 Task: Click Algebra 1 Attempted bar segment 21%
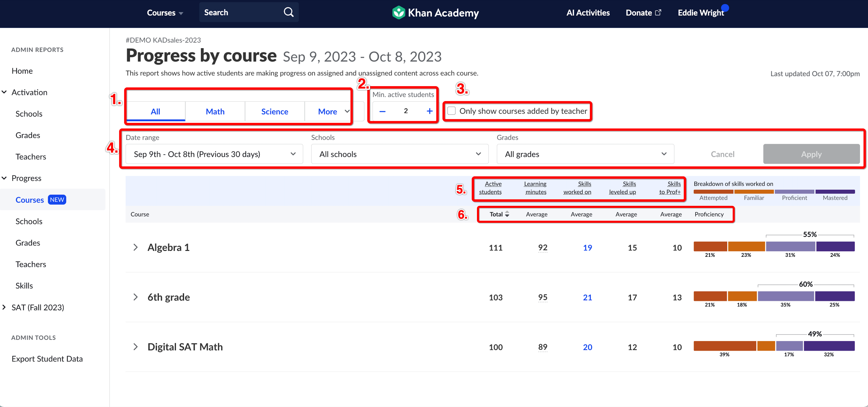(710, 246)
